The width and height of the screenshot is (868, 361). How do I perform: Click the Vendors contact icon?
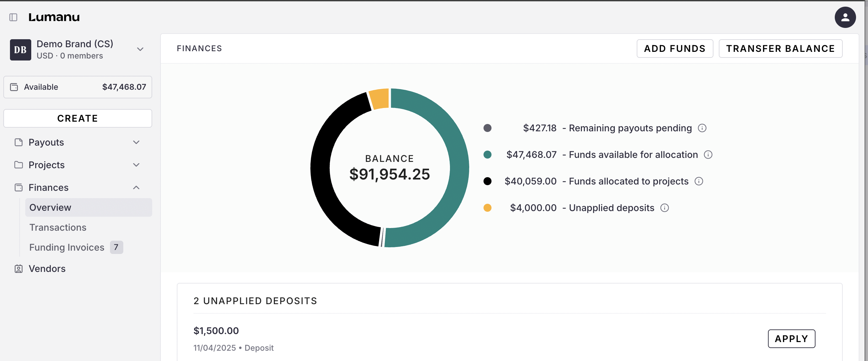pyautogui.click(x=19, y=269)
